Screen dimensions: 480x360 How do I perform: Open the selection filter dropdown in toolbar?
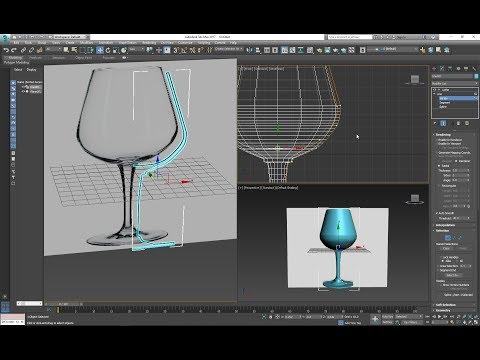pos(53,49)
